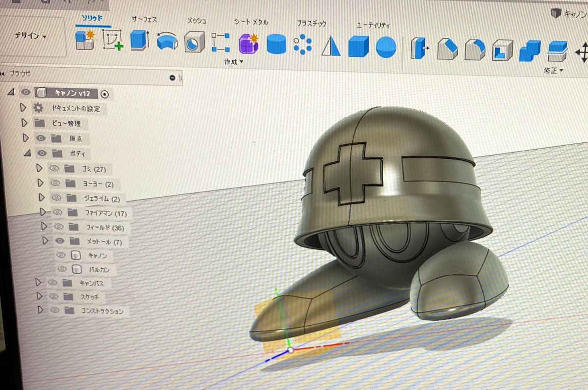Open the 修正 dropdown menu
Viewport: 588px width, 390px height.
point(553,71)
